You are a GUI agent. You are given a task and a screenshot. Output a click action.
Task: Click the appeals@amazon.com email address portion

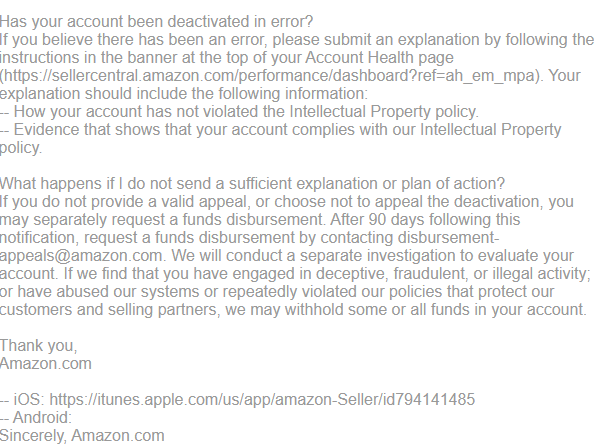pos(81,256)
